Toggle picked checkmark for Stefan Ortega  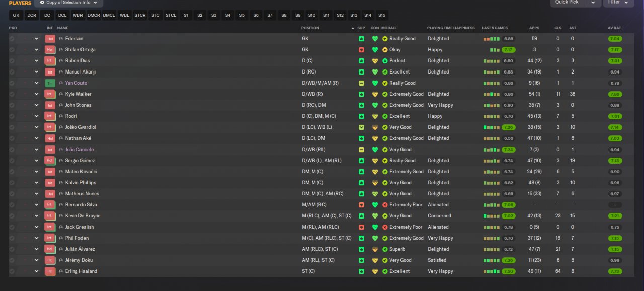point(12,50)
